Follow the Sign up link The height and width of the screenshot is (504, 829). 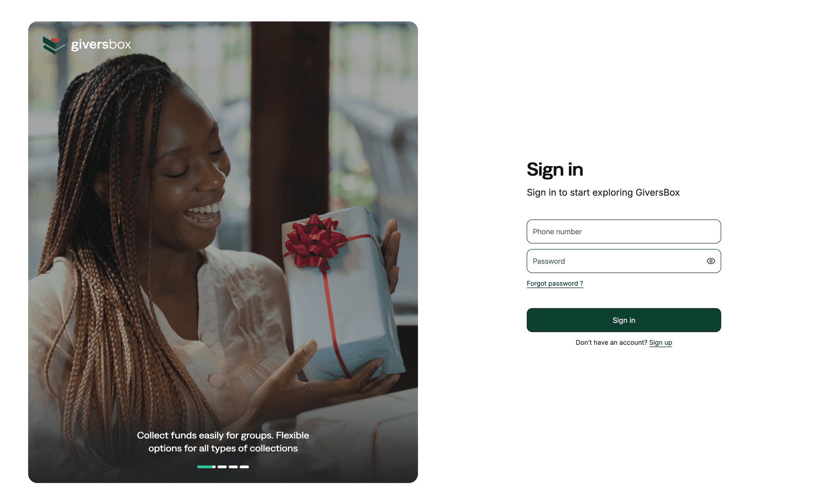[661, 343]
